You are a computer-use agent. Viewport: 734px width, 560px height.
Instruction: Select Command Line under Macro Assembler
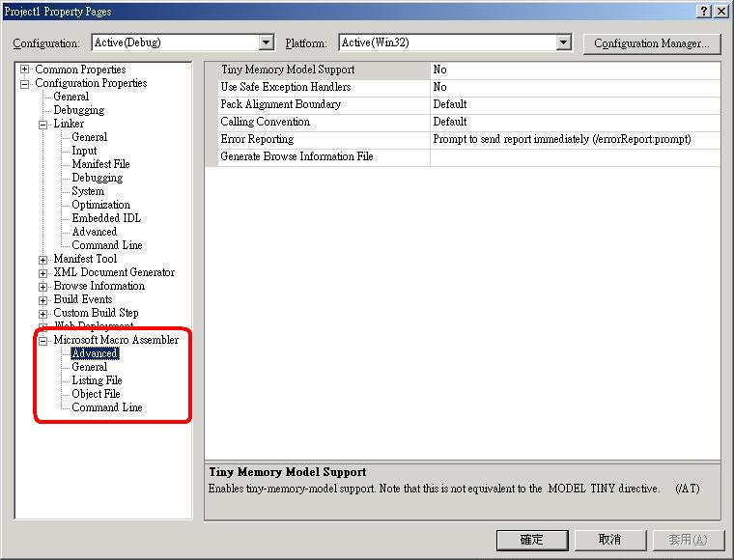[107, 407]
